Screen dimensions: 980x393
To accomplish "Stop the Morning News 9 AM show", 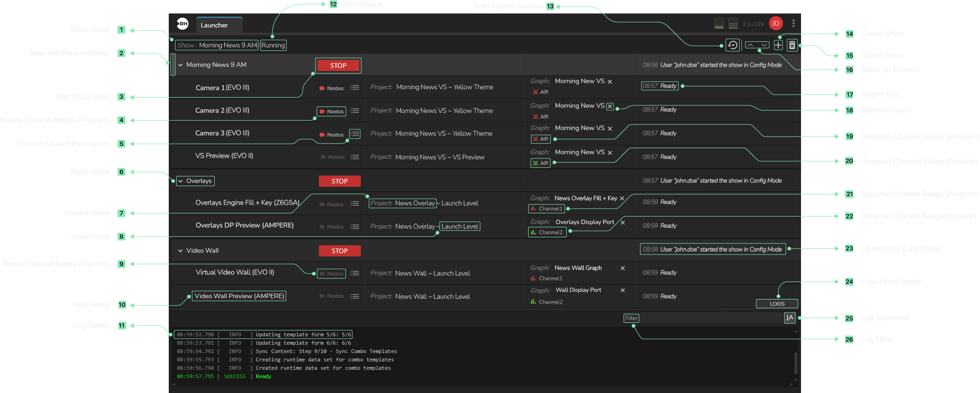I will (338, 65).
